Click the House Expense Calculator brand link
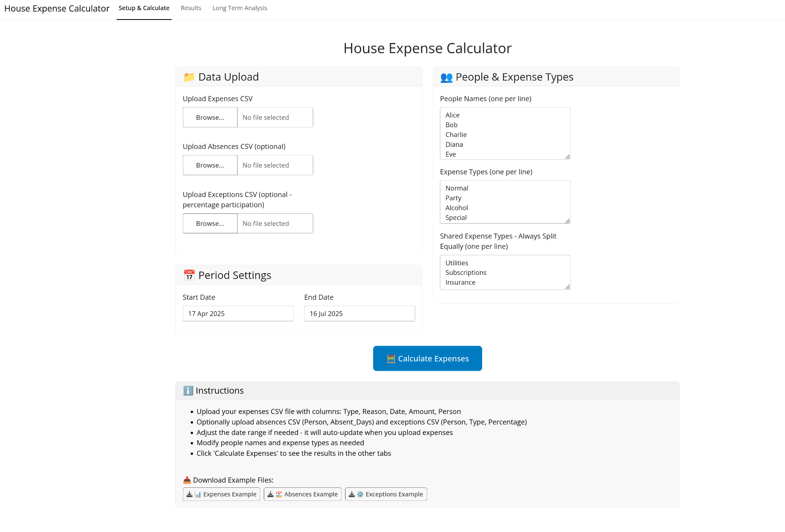Image resolution: width=785 pixels, height=532 pixels. 57,9
